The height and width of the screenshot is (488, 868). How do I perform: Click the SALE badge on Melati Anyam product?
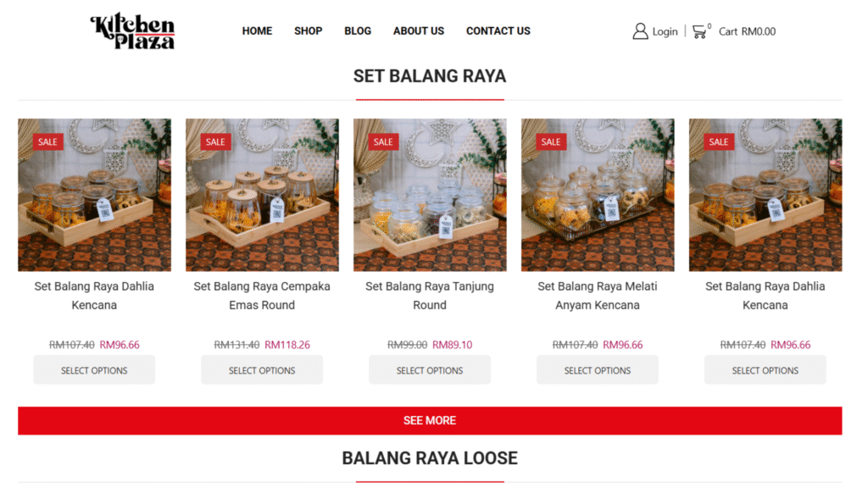551,141
